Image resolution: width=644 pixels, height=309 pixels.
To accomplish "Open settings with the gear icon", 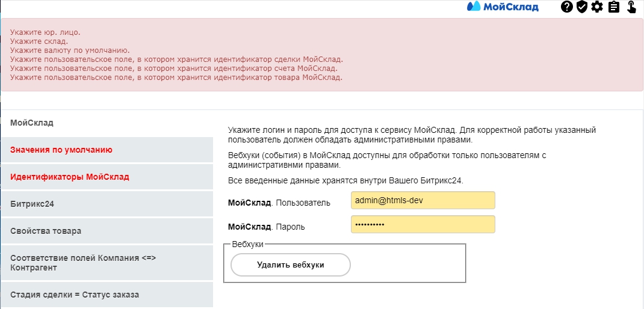I will 596,7.
